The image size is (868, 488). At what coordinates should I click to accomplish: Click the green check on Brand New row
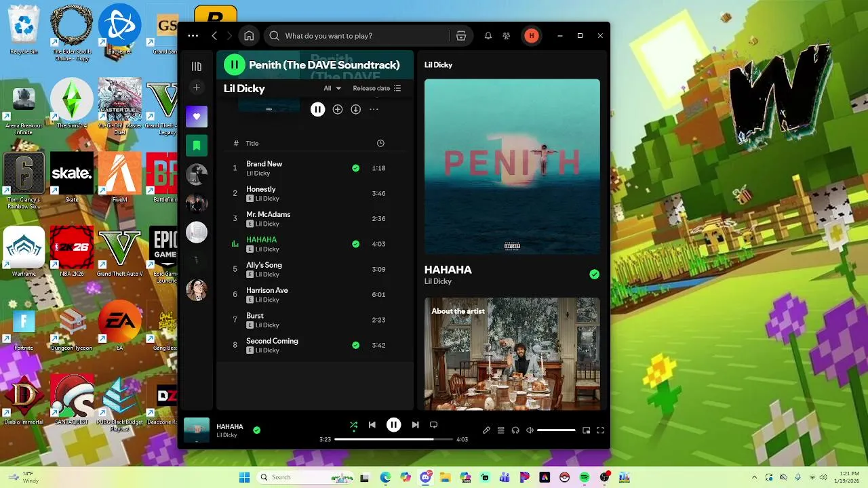pyautogui.click(x=355, y=168)
